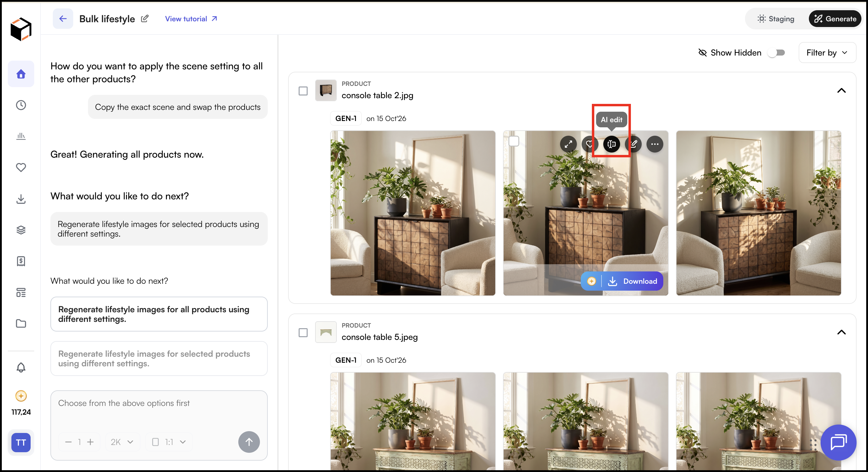This screenshot has height=472, width=868.
Task: Check the console table 5.jpeg product checkbox
Action: click(x=303, y=332)
